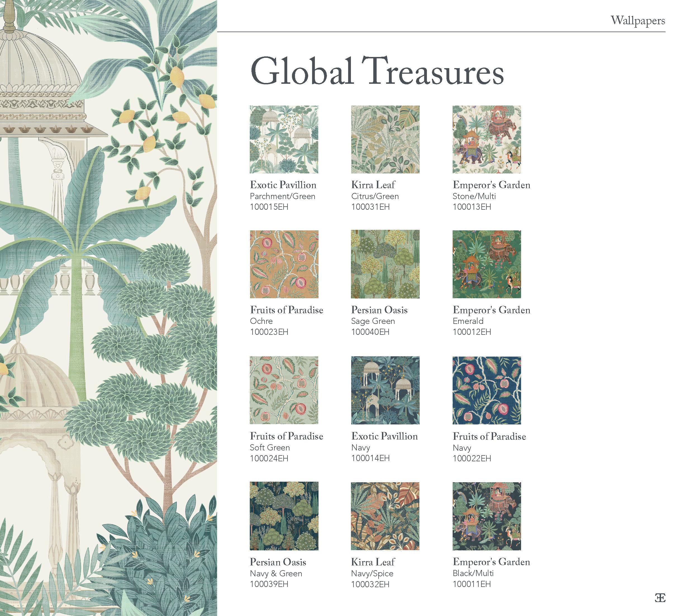Click product code 100011EH

(x=472, y=584)
